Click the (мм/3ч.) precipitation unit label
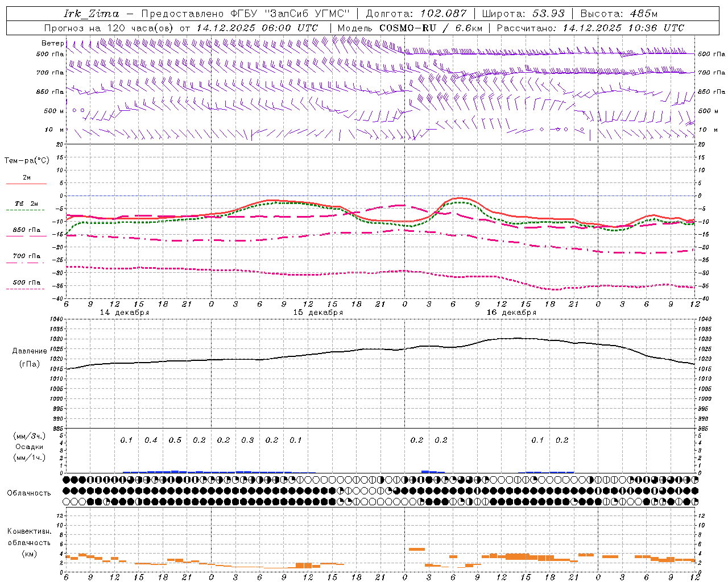 coord(29,436)
